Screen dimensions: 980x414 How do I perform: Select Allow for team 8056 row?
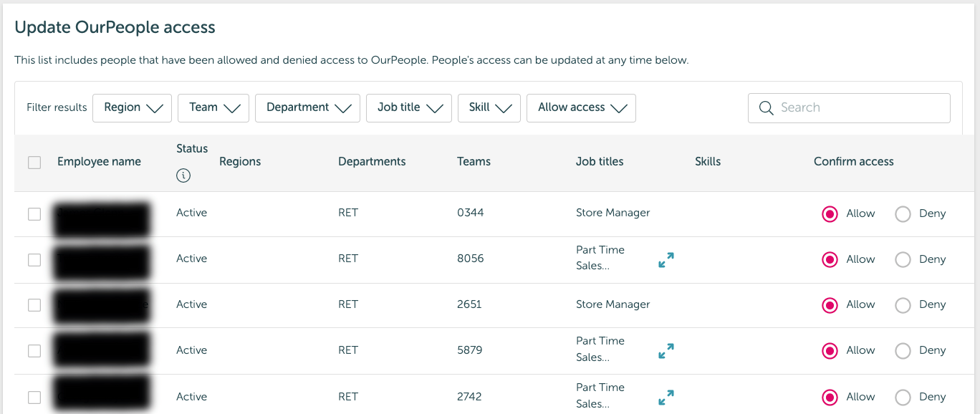coord(830,260)
